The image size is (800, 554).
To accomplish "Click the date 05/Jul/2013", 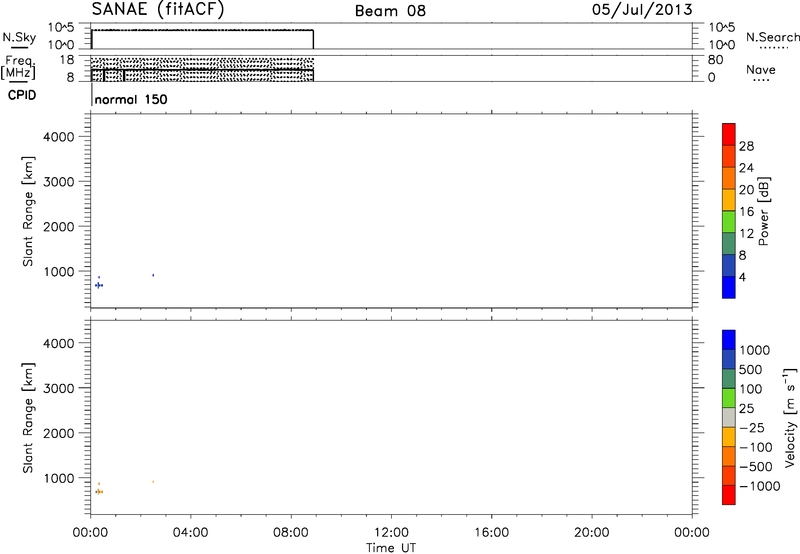I will (642, 10).
